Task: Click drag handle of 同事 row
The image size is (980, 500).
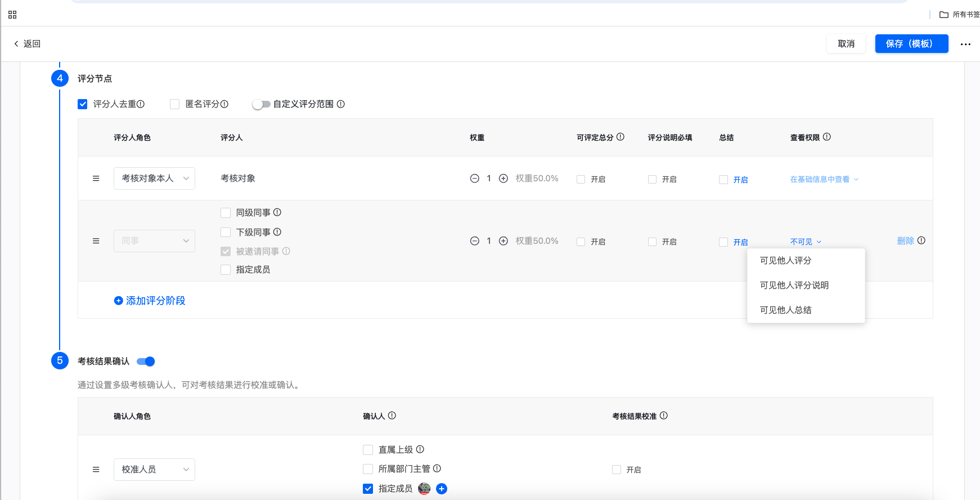Action: [x=96, y=241]
